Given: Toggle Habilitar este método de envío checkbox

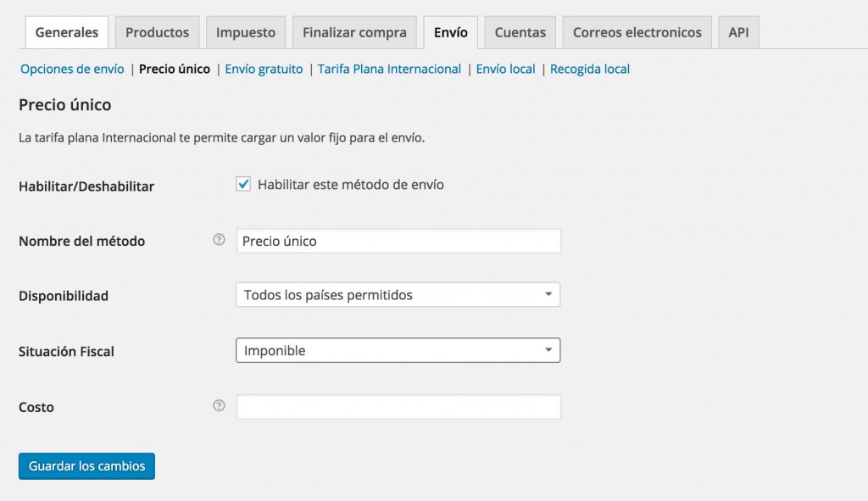Looking at the screenshot, I should tap(243, 184).
